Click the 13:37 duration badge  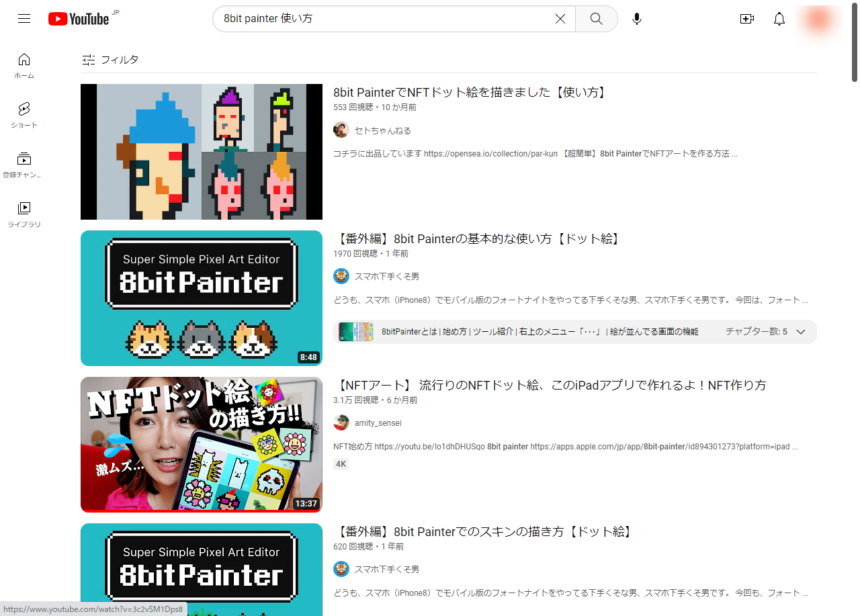pos(306,504)
